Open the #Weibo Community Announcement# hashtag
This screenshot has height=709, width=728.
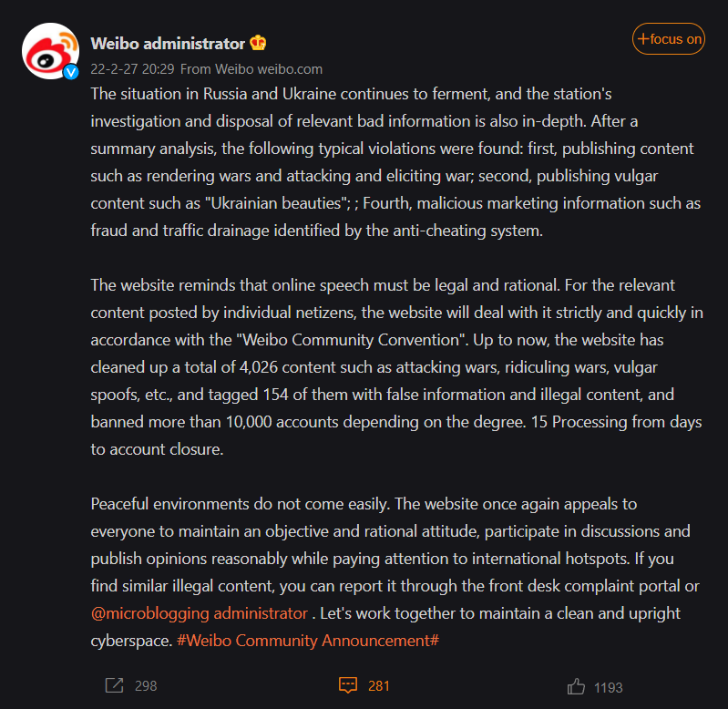click(x=308, y=641)
